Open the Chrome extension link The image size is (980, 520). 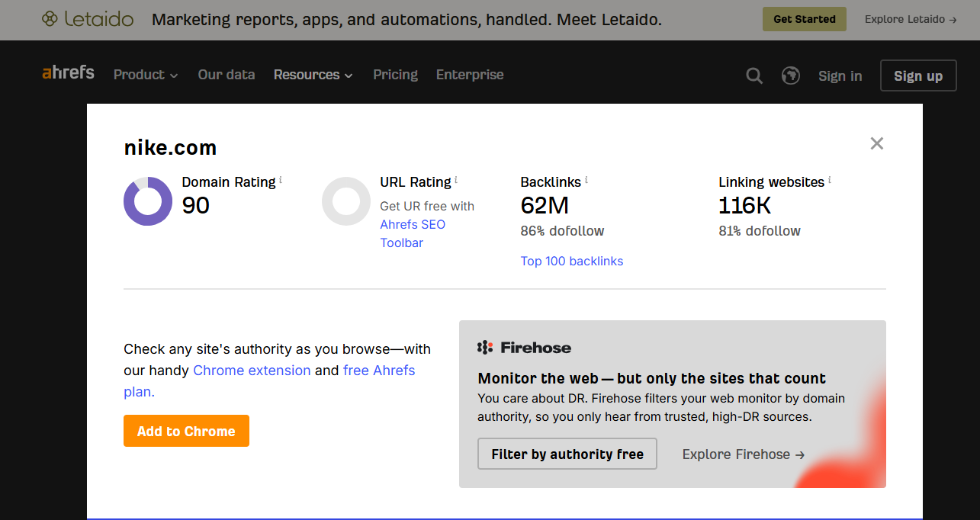pyautogui.click(x=252, y=371)
